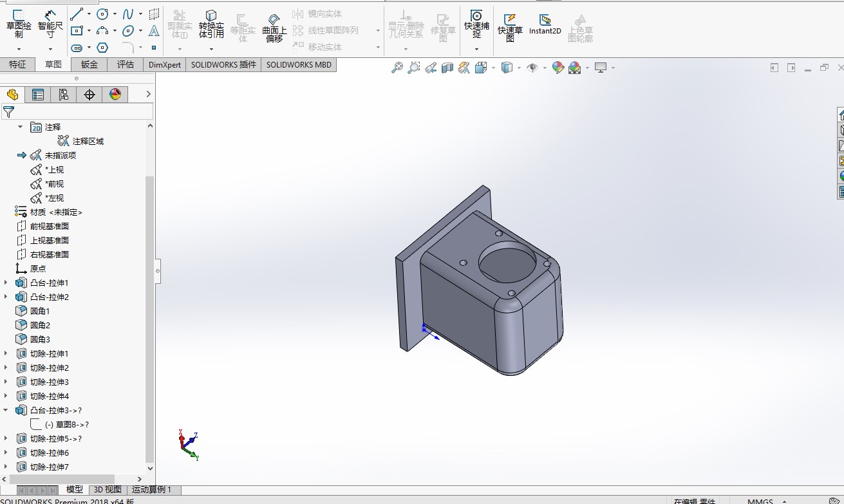This screenshot has width=844, height=504.
Task: Click the Previous View icon
Action: 431,68
